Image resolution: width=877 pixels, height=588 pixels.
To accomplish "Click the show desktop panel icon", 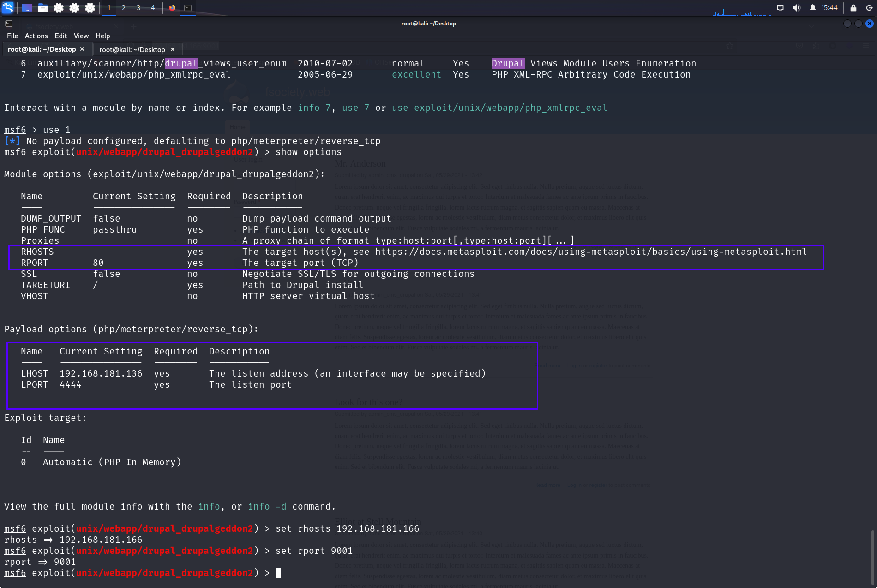I will (27, 8).
